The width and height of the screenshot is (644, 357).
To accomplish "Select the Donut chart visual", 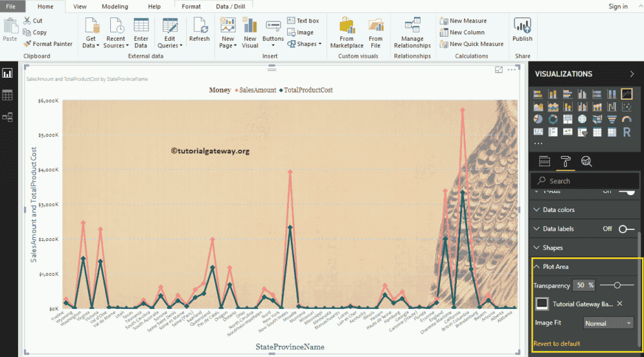I will pyautogui.click(x=553, y=119).
